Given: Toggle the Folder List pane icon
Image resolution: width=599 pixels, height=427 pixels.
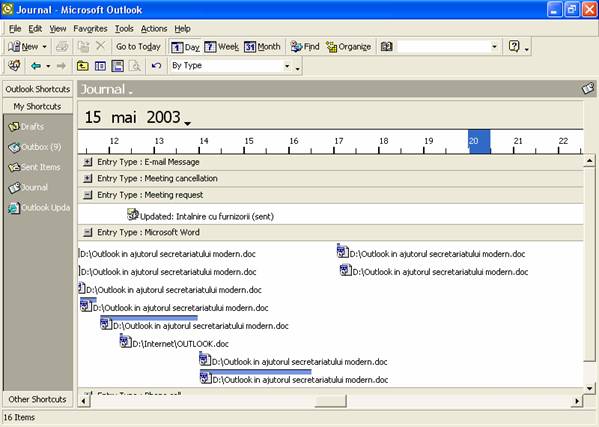Looking at the screenshot, I should [x=100, y=66].
